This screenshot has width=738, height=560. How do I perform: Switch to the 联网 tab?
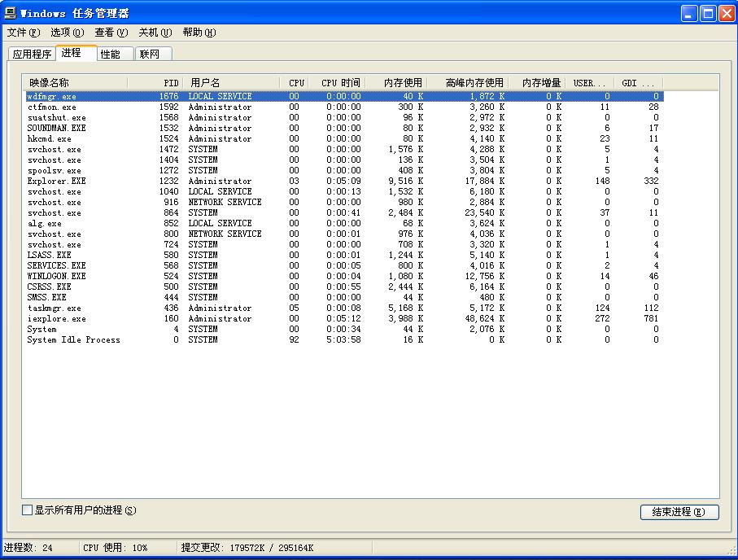point(154,55)
